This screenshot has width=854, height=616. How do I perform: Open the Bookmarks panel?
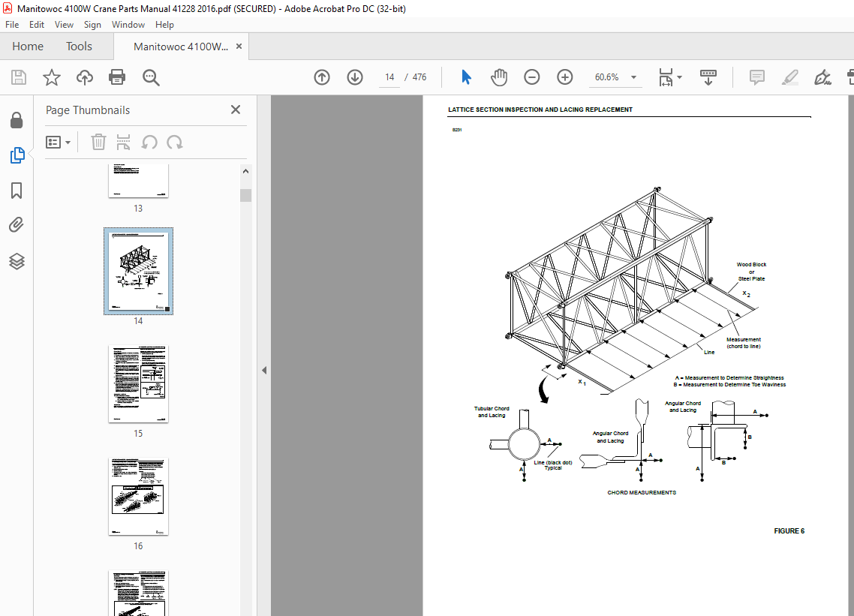point(17,191)
